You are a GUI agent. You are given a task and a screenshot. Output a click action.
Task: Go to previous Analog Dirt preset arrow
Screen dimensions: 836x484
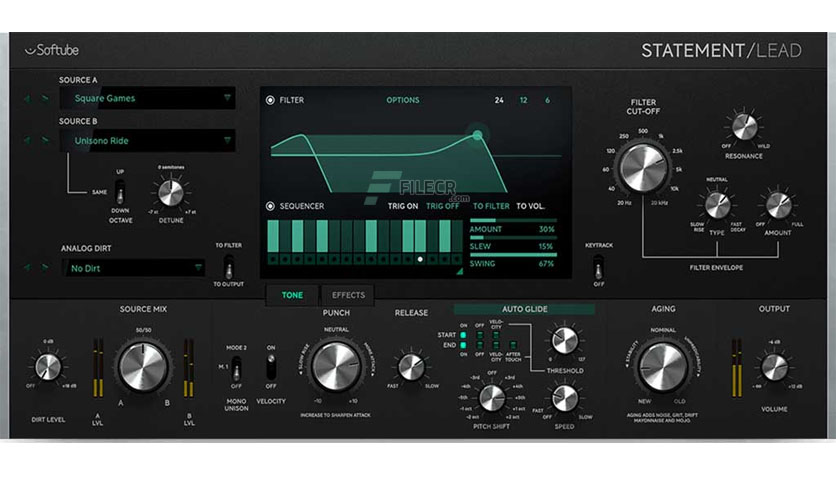pos(27,268)
